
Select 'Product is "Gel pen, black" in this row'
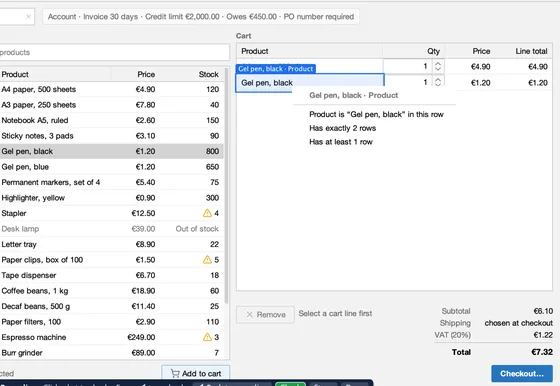tap(376, 114)
